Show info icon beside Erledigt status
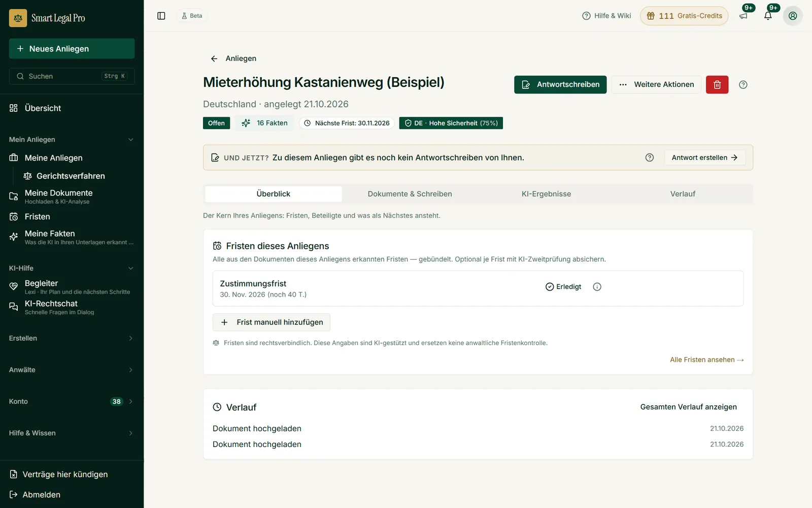This screenshot has width=812, height=508. point(597,287)
